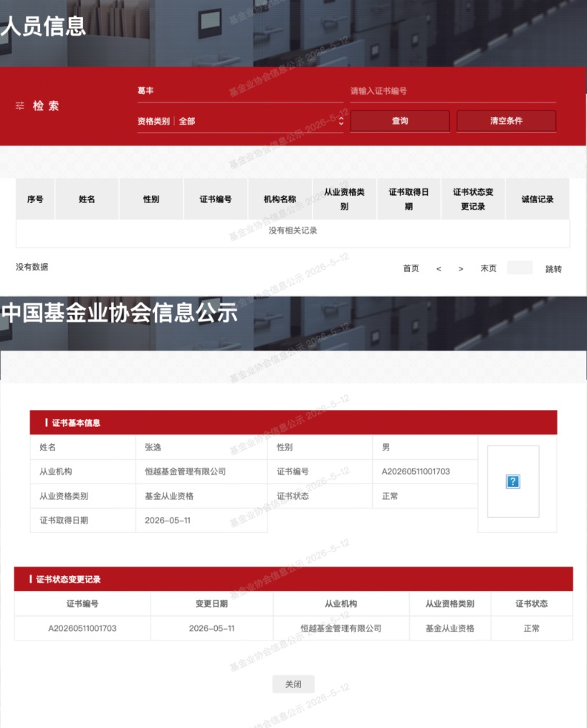
Task: Click the 关闭 close button
Action: pyautogui.click(x=293, y=684)
